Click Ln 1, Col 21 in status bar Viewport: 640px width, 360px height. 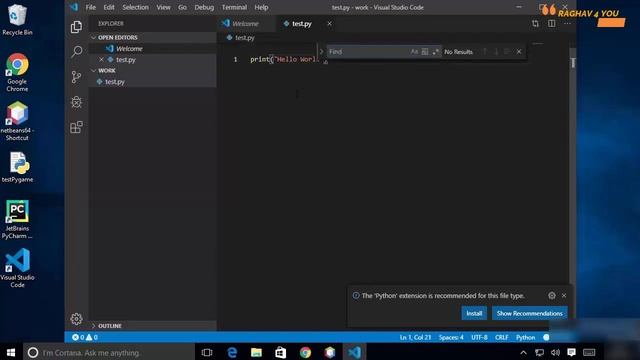coord(415,338)
